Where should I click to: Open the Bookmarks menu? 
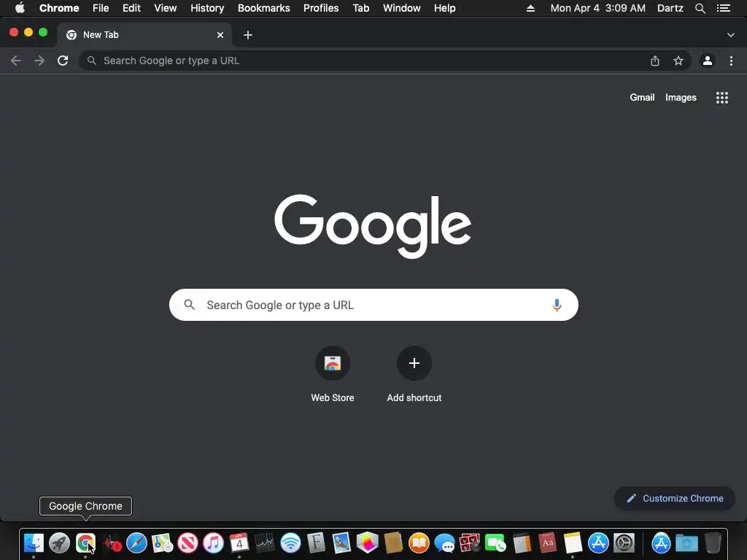point(264,8)
